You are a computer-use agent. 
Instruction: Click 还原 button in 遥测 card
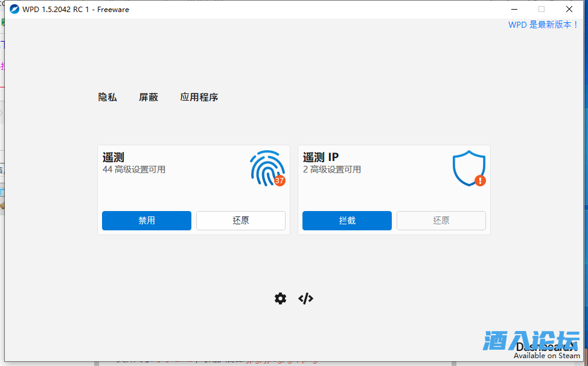241,221
